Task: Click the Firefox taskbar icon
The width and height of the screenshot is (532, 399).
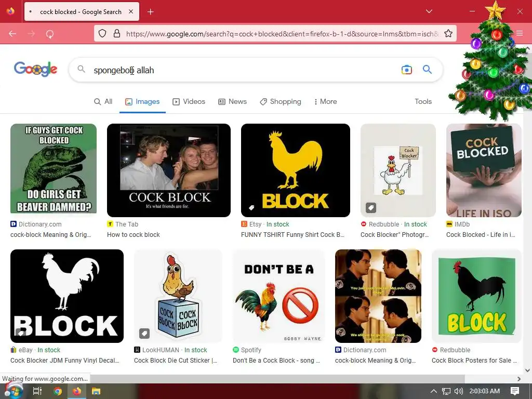Action: (x=77, y=391)
